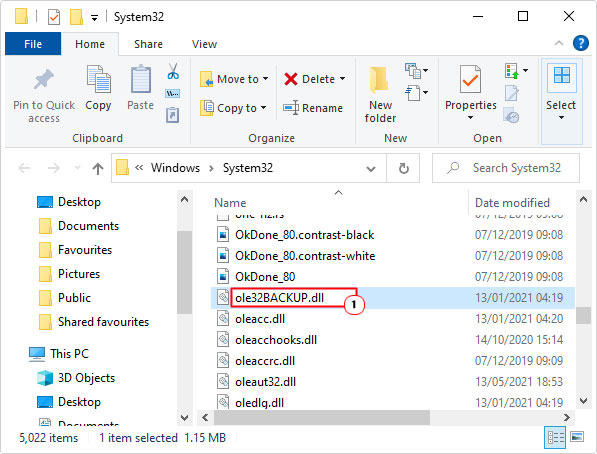Click file list scroll down arrow
This screenshot has height=454, width=597.
pos(583,401)
